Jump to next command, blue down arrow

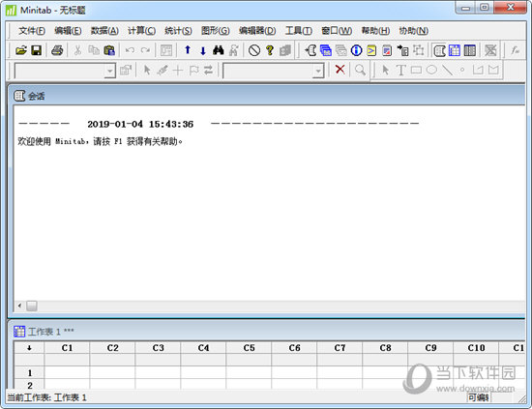(203, 51)
